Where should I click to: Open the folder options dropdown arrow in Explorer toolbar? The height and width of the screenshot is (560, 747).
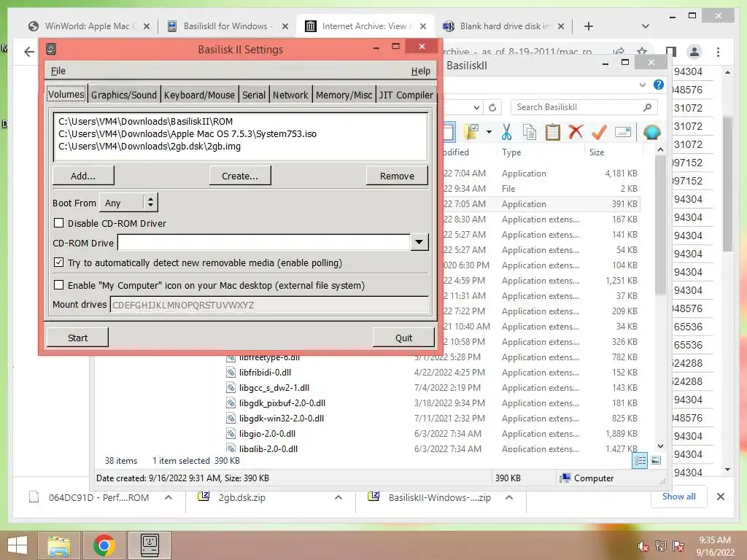point(489,131)
